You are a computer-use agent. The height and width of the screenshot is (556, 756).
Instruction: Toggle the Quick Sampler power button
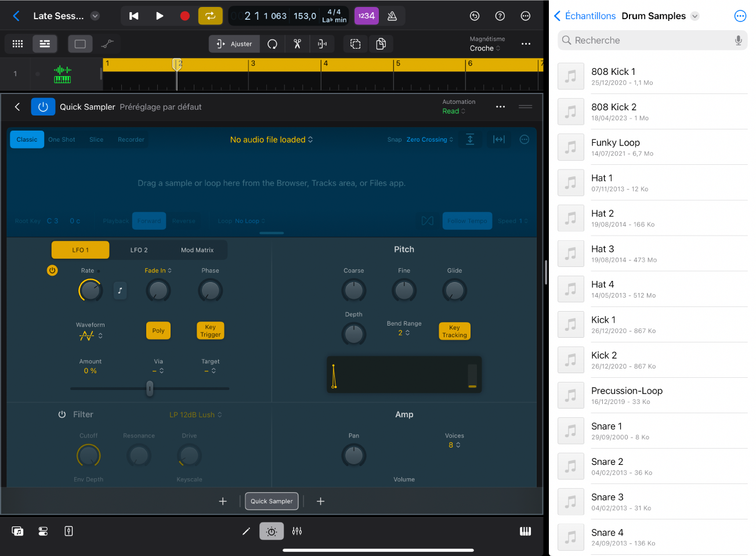pyautogui.click(x=43, y=107)
